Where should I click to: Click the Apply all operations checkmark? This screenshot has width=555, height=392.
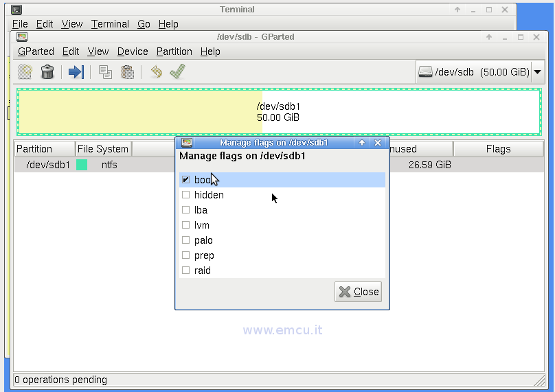(177, 71)
